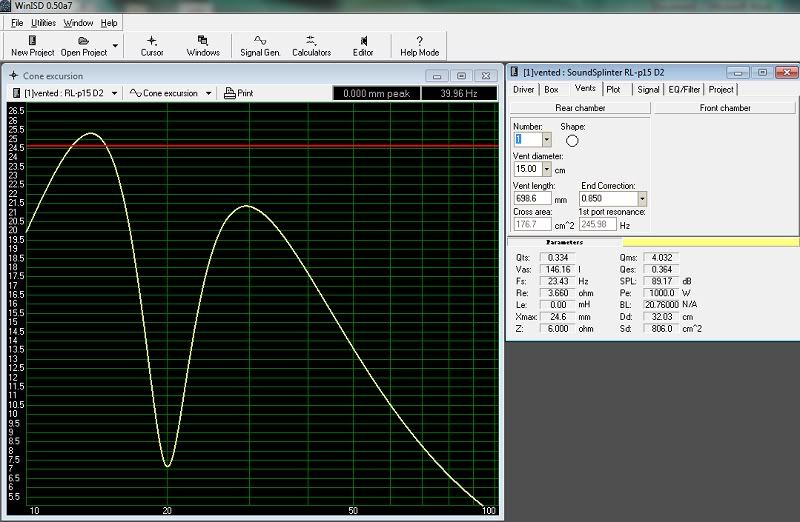Click the Rear chamber button

click(580, 108)
